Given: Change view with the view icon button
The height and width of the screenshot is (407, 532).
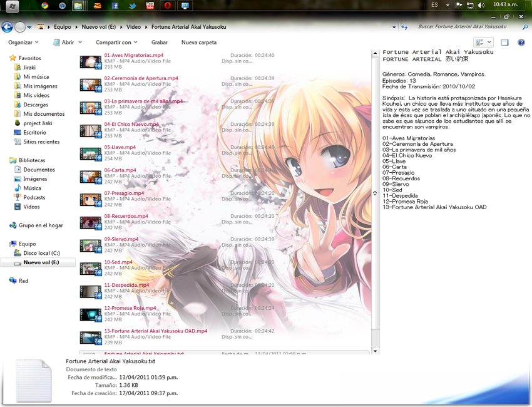Looking at the screenshot, I should pyautogui.click(x=479, y=43).
